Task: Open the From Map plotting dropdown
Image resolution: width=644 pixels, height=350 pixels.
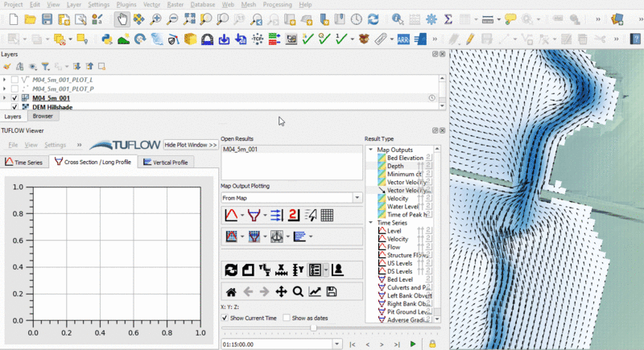Action: coord(357,197)
